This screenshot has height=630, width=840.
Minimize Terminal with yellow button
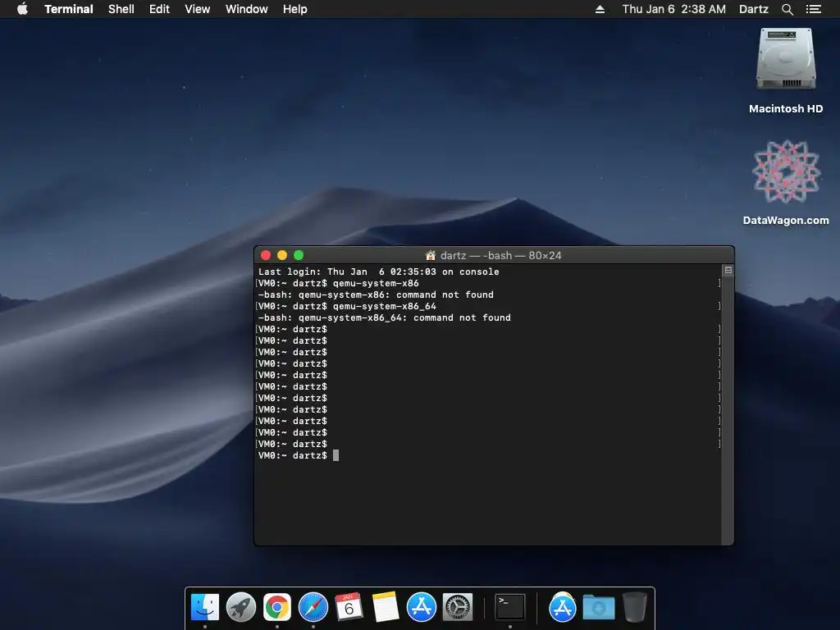point(282,255)
